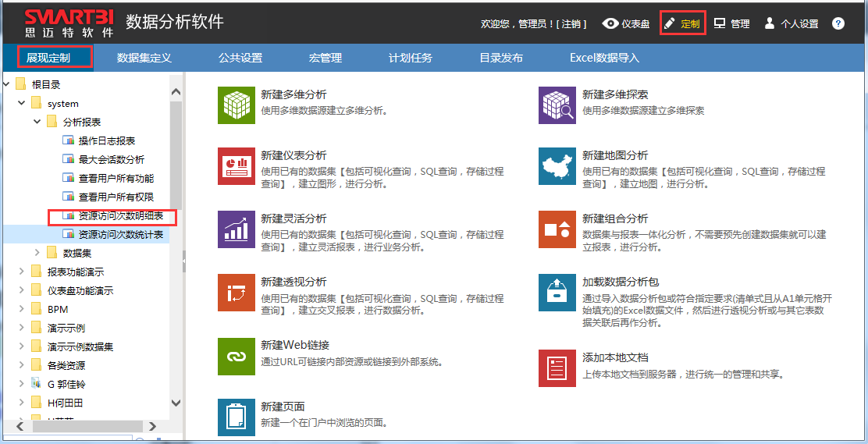Open the 计划任务 tab

coord(411,58)
